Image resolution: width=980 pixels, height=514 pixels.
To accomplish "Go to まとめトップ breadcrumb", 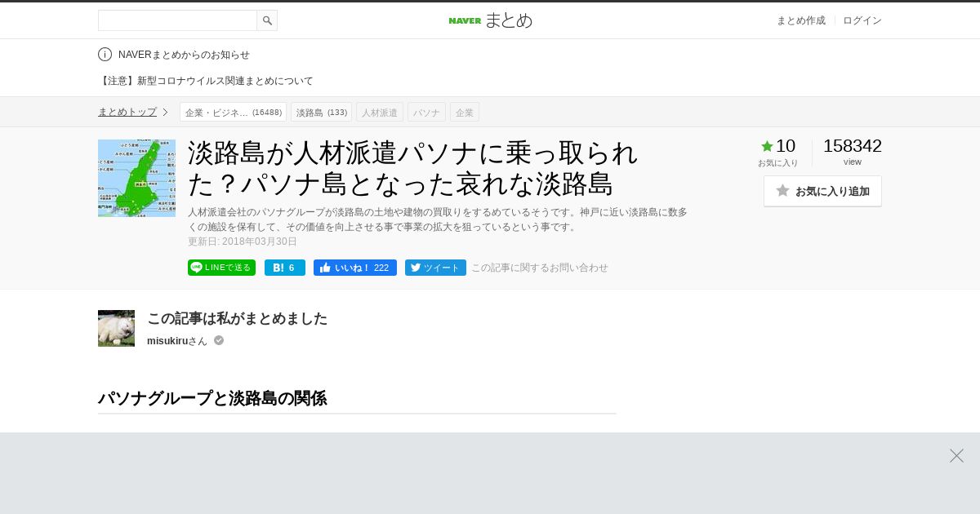I will click(x=127, y=112).
